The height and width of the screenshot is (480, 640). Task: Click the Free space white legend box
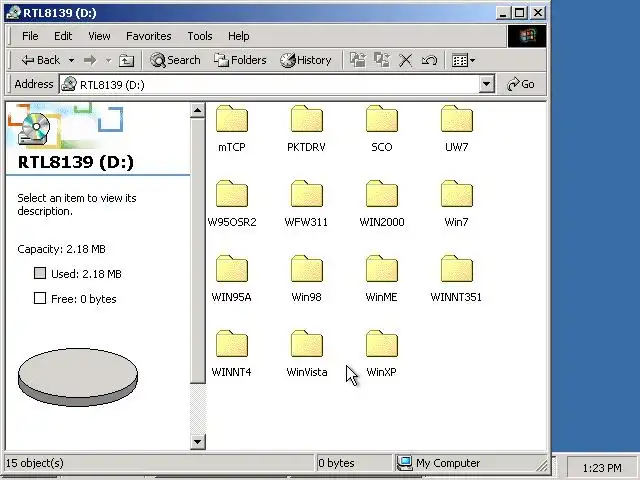(40, 298)
